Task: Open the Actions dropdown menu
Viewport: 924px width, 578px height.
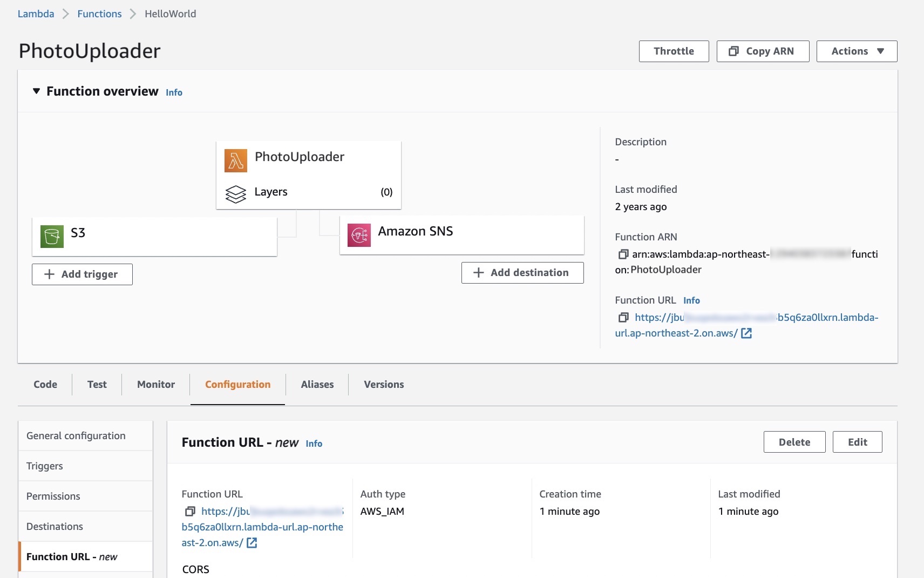Action: (857, 51)
